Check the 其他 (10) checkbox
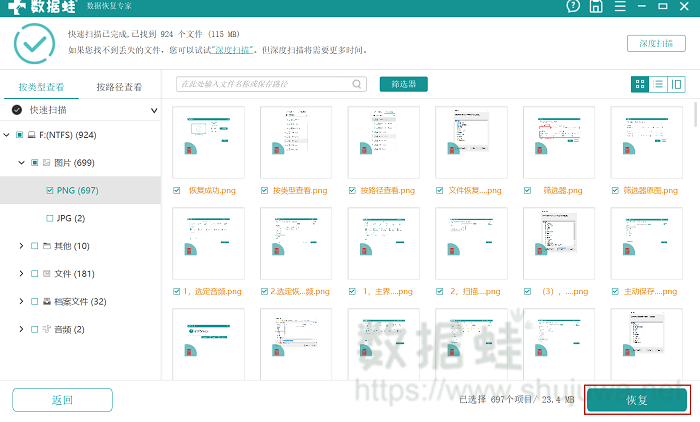This screenshot has width=700, height=422. (x=34, y=246)
